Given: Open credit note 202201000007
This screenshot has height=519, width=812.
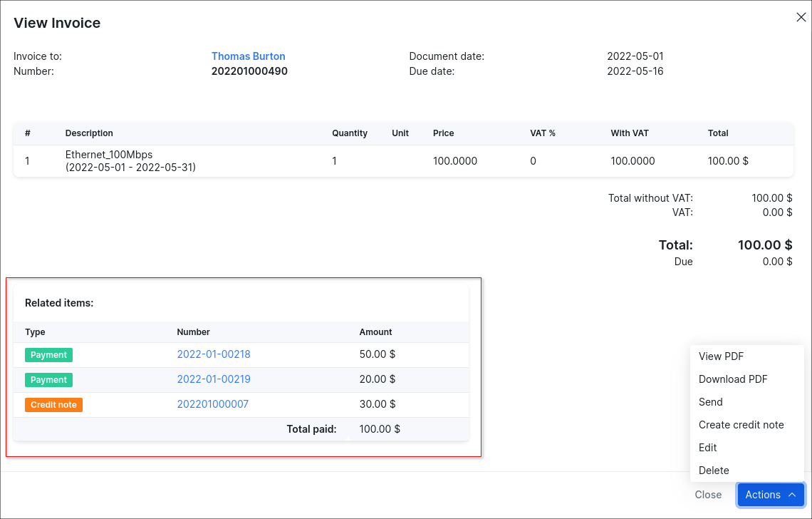Looking at the screenshot, I should click(x=212, y=404).
